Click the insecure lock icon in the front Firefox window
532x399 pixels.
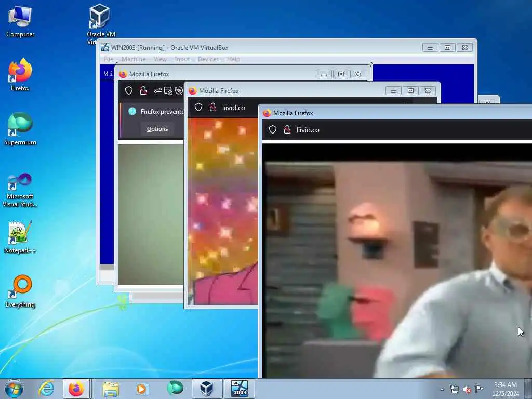tap(287, 129)
